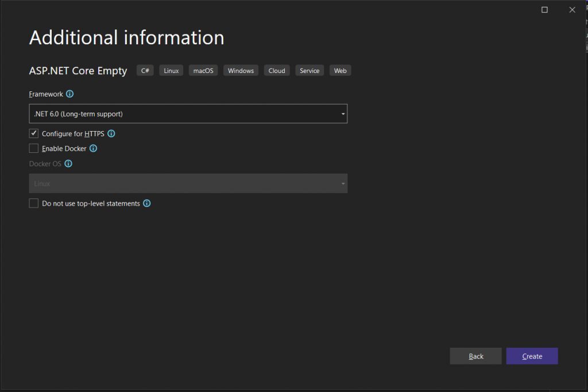Enable the Docker checkbox
588x392 pixels.
point(34,148)
